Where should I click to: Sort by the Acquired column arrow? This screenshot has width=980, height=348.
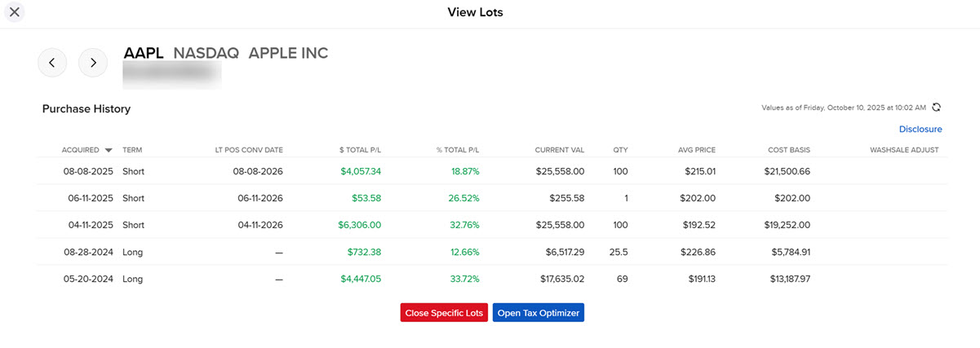click(x=109, y=150)
